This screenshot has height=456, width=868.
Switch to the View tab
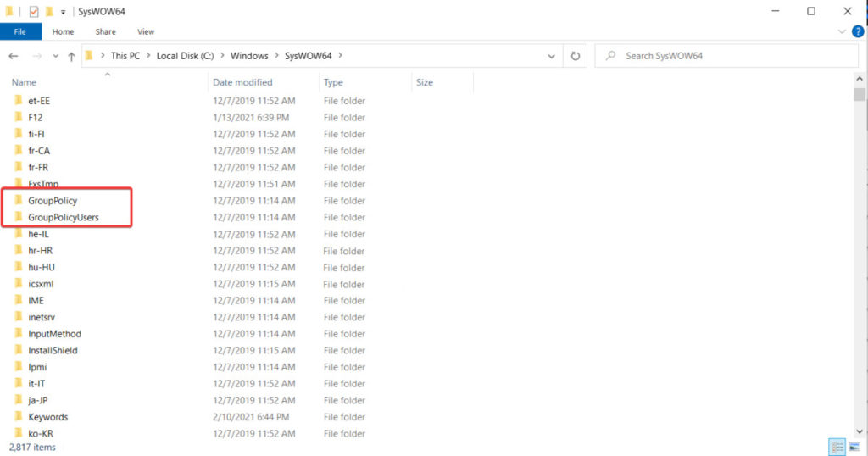(146, 31)
